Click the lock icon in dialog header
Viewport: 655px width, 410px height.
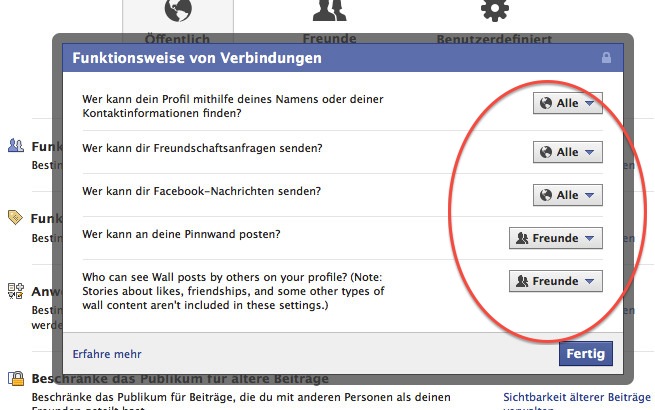pyautogui.click(x=606, y=58)
